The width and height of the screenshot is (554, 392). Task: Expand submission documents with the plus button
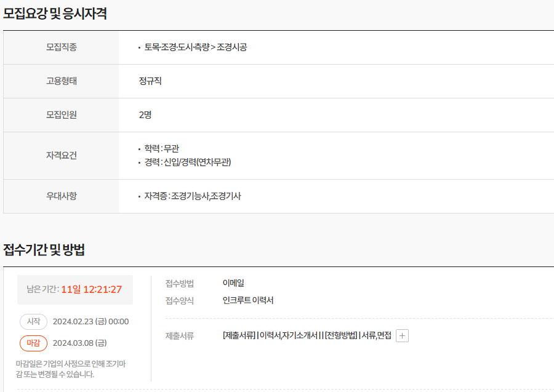click(402, 335)
